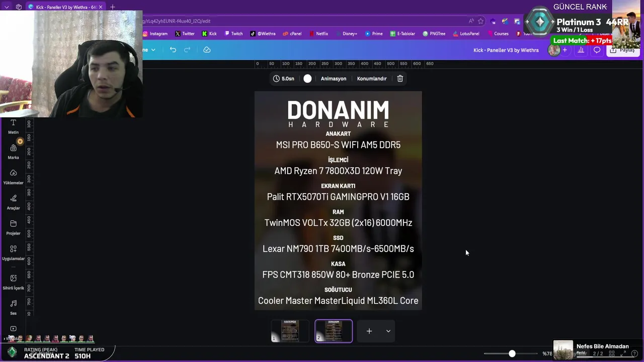The image size is (644, 362).
Task: Open the E-Tablolar bookmark
Action: 403,34
